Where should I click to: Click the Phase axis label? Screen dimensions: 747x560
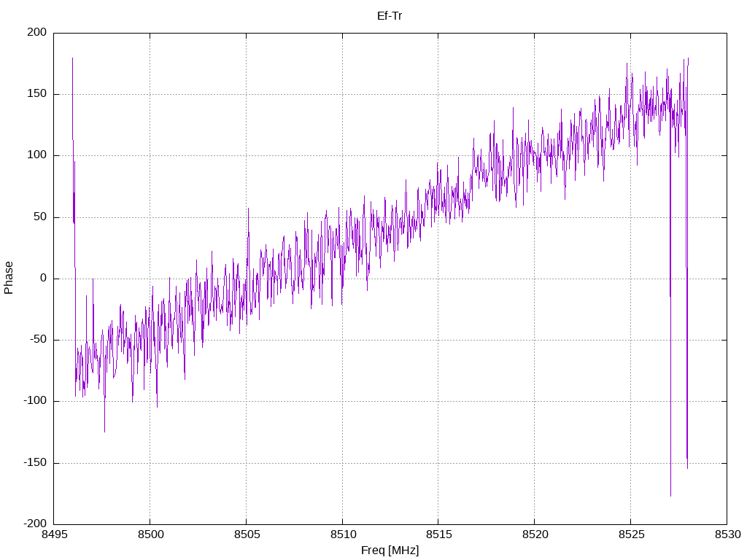(9, 278)
